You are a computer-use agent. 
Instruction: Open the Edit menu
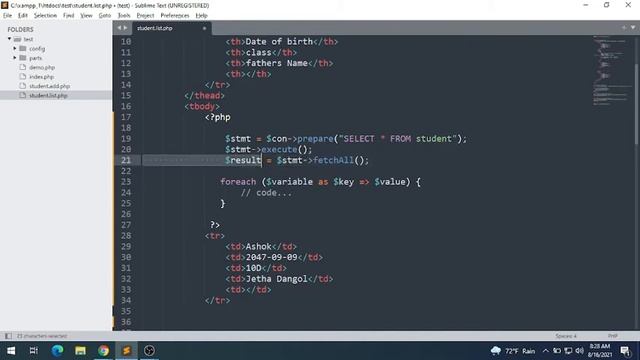click(22, 16)
